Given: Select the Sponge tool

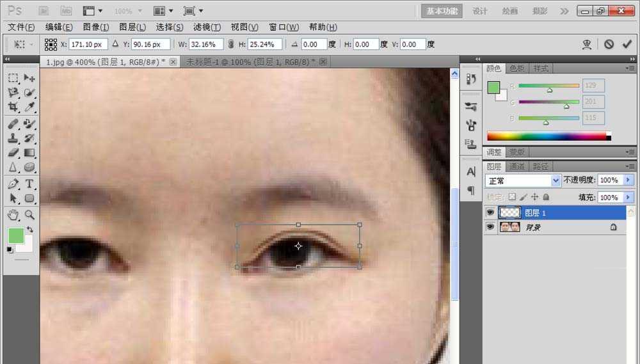Looking at the screenshot, I should [29, 168].
